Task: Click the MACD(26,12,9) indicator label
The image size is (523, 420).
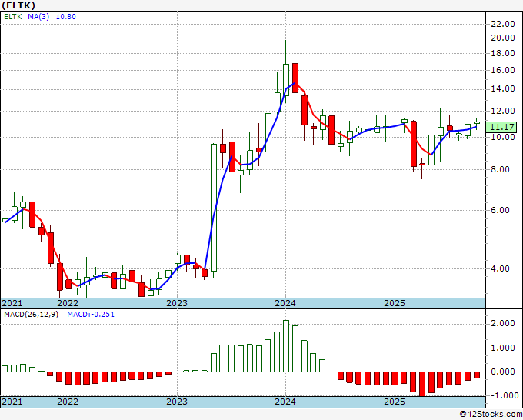Action: coord(31,315)
